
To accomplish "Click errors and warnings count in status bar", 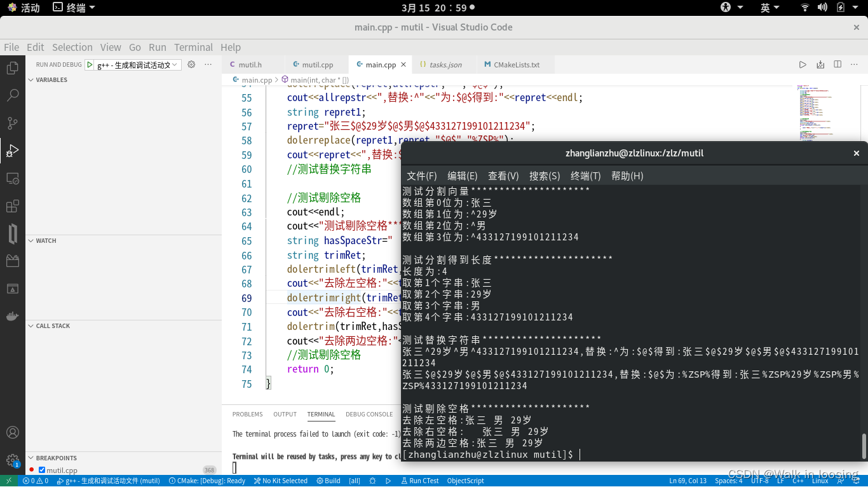I will point(36,481).
